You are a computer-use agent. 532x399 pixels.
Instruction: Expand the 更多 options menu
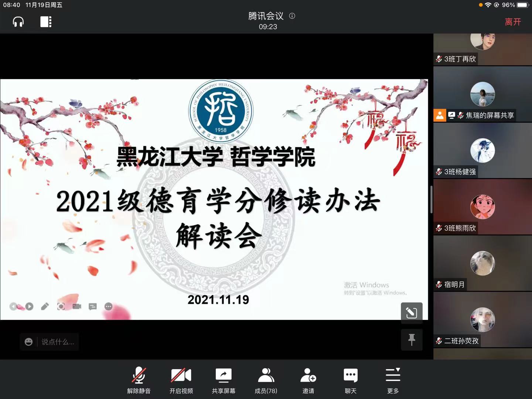(x=393, y=380)
